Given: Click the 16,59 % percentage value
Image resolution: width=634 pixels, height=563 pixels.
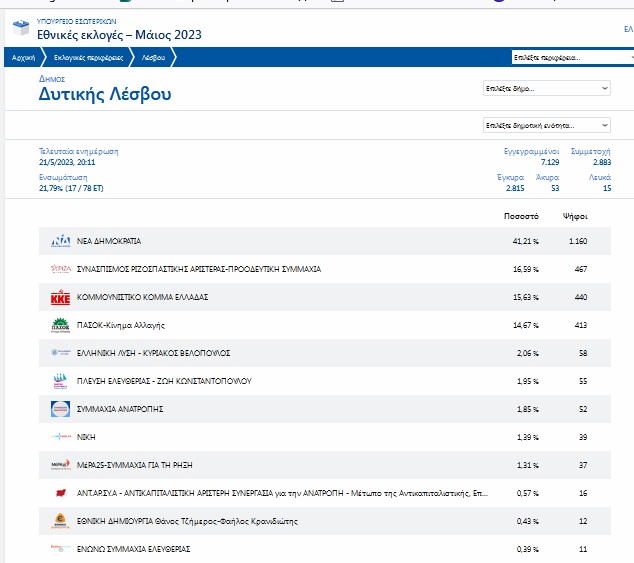Looking at the screenshot, I should pyautogui.click(x=526, y=269).
